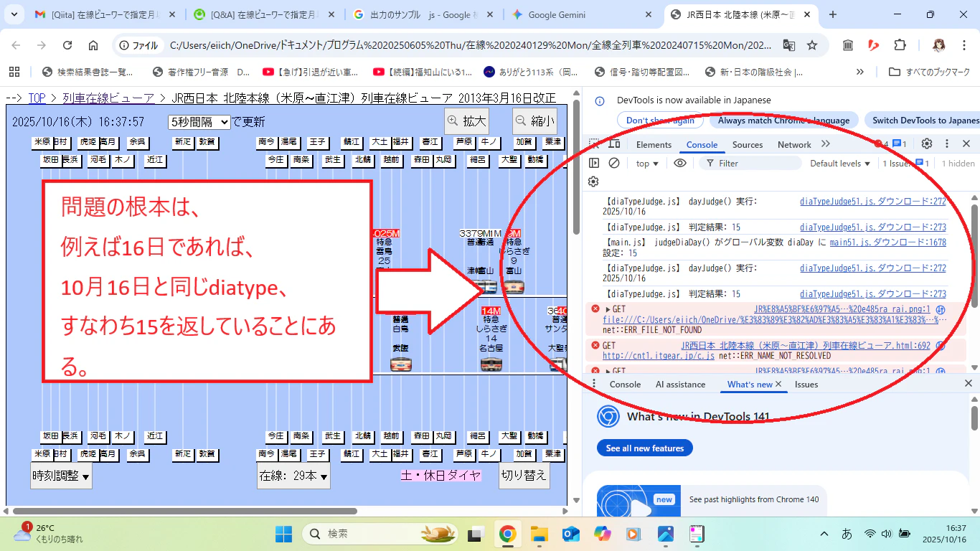
Task: Switch to the Sources tab
Action: click(748, 144)
